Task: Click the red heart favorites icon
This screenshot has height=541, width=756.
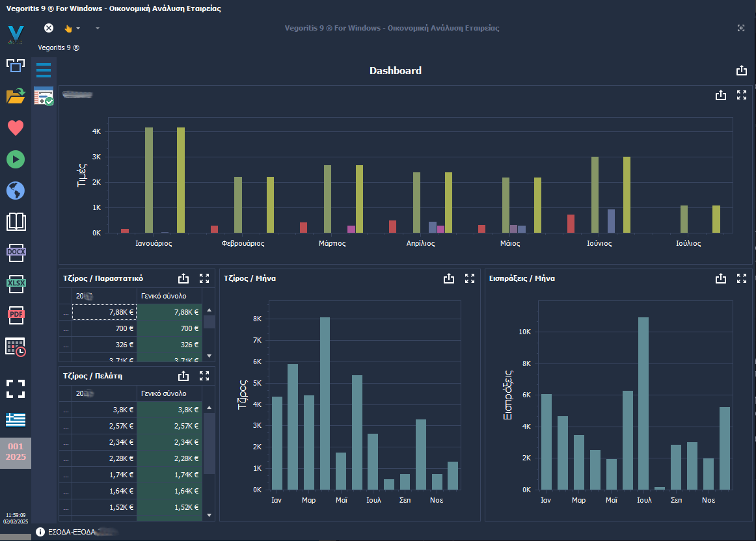Action: (x=16, y=128)
